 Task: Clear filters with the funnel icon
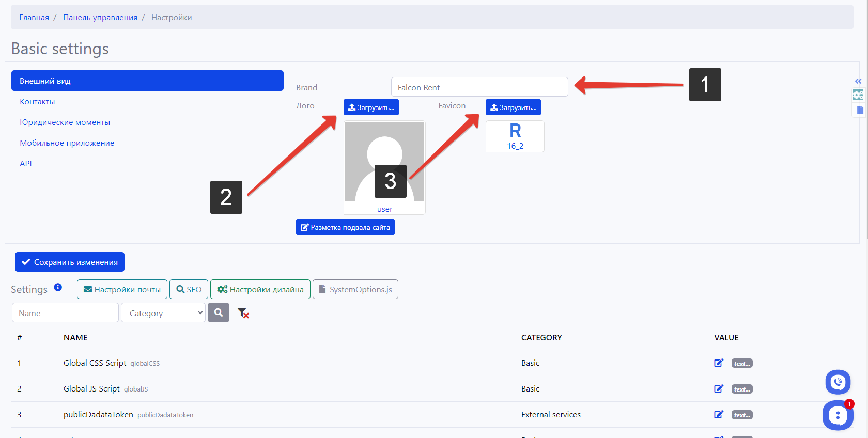[x=243, y=313]
